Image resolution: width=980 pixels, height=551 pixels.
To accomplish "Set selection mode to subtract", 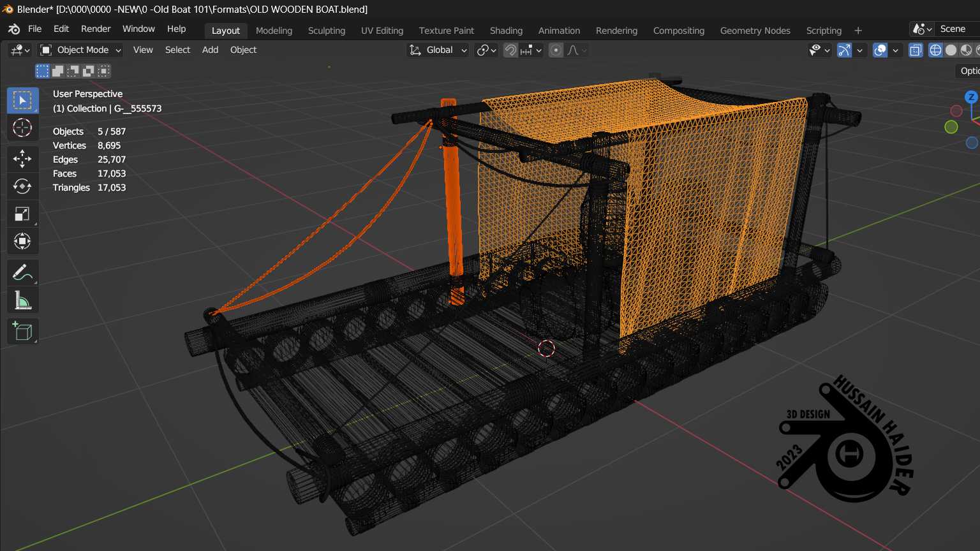I will (73, 71).
